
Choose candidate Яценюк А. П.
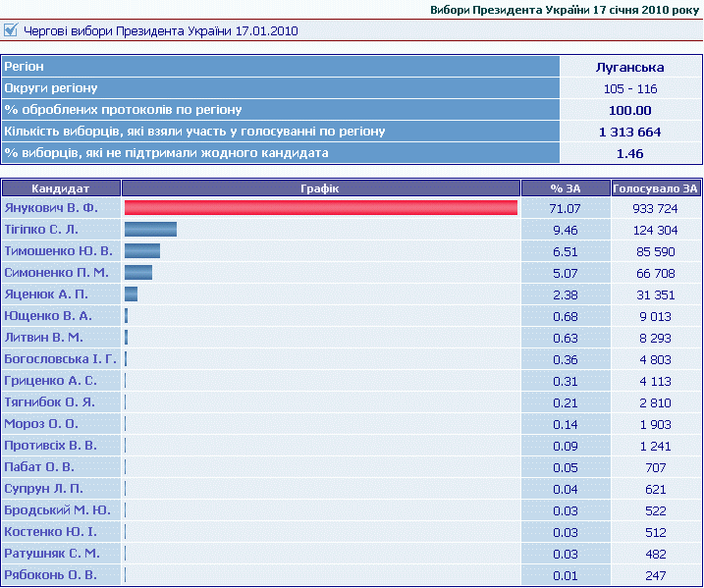[x=46, y=294]
